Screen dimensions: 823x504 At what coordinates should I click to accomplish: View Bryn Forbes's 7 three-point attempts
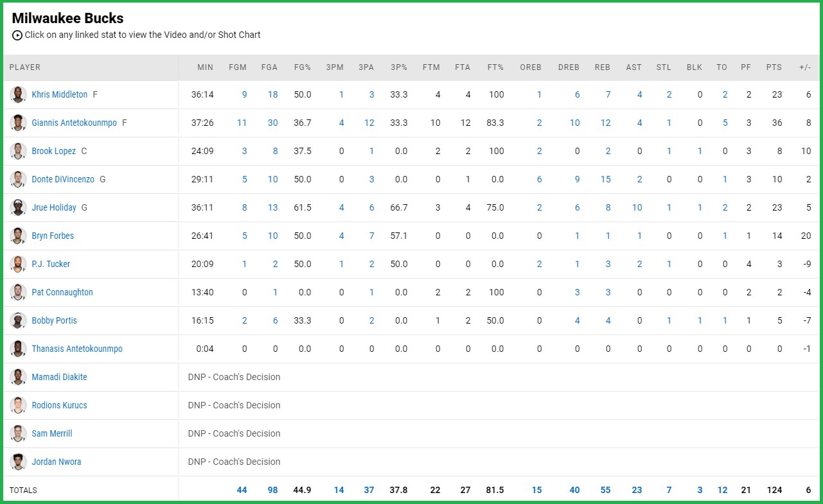(371, 236)
